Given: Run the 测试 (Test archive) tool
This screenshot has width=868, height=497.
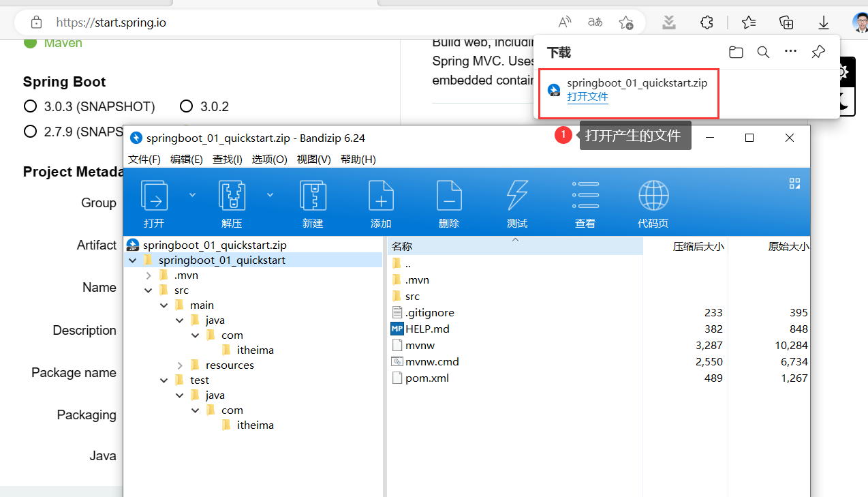Looking at the screenshot, I should pos(517,202).
